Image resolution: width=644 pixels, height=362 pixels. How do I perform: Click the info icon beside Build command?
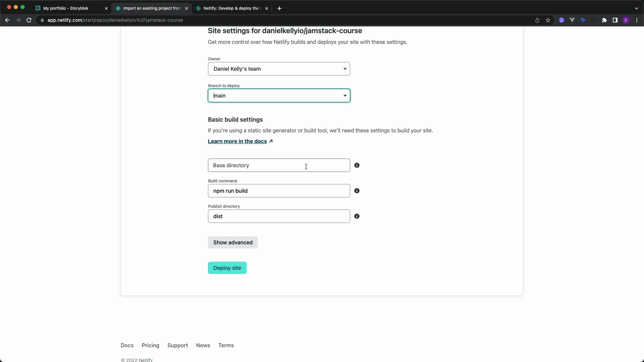pyautogui.click(x=357, y=191)
